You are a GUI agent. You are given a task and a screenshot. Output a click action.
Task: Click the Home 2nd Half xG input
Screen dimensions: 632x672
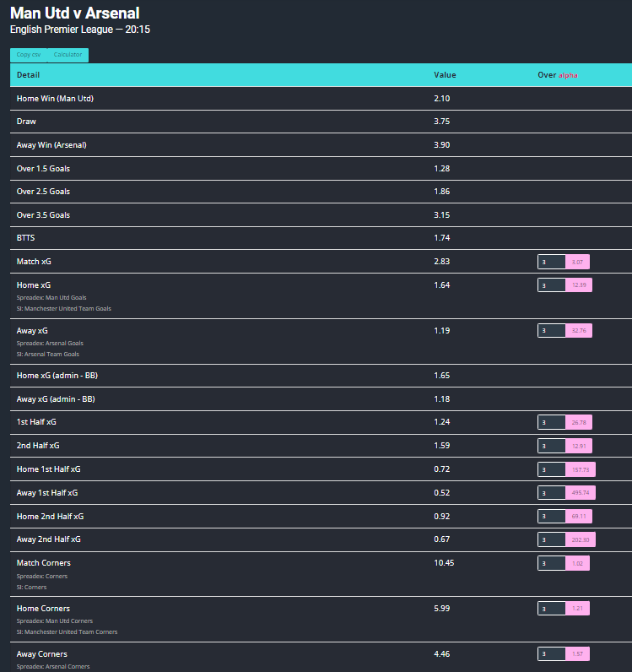[x=552, y=517]
